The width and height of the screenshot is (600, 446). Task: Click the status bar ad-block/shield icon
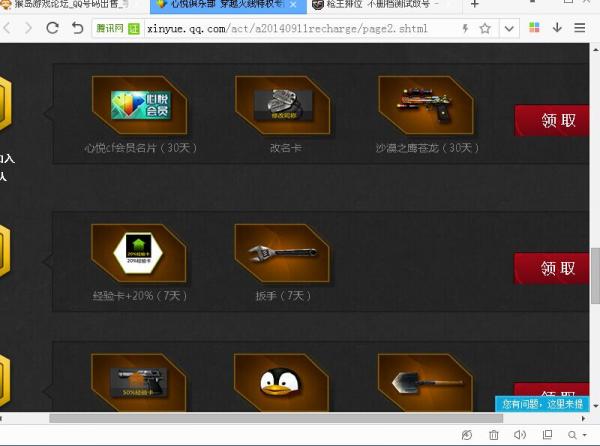pyautogui.click(x=467, y=435)
